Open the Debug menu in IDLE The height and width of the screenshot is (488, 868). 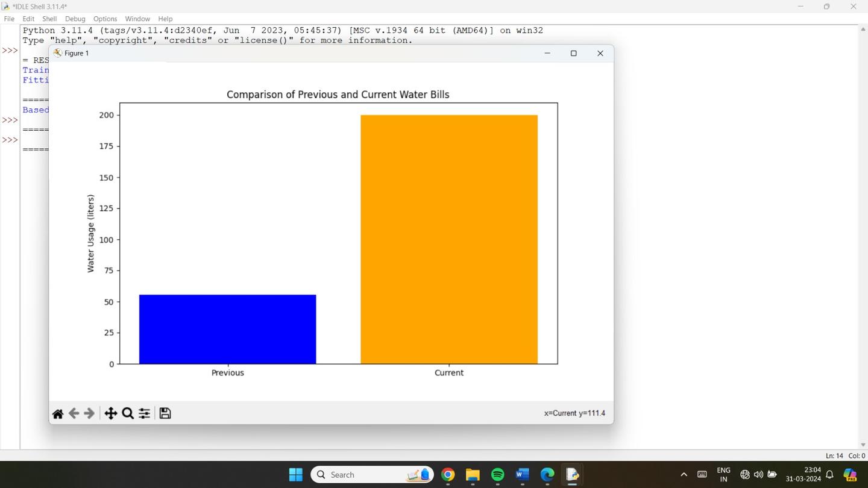pyautogui.click(x=75, y=19)
